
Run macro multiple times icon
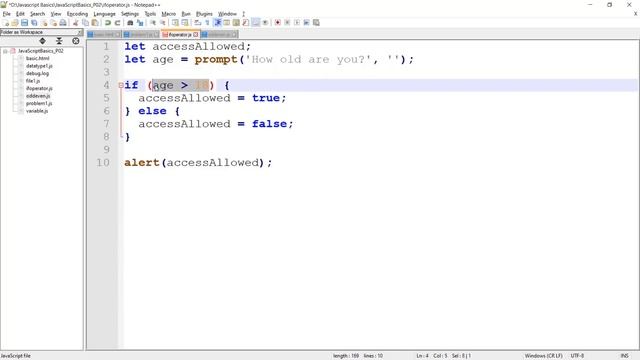tap(307, 22)
